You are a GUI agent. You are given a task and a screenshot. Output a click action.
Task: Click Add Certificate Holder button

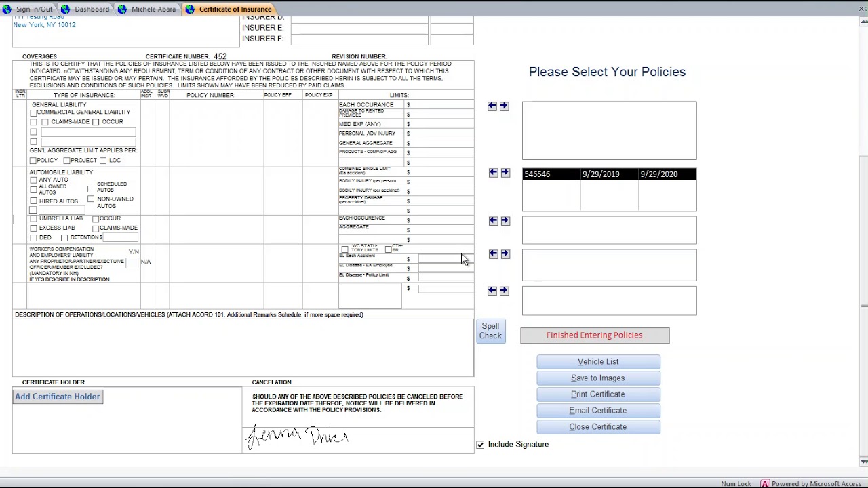pyautogui.click(x=58, y=397)
